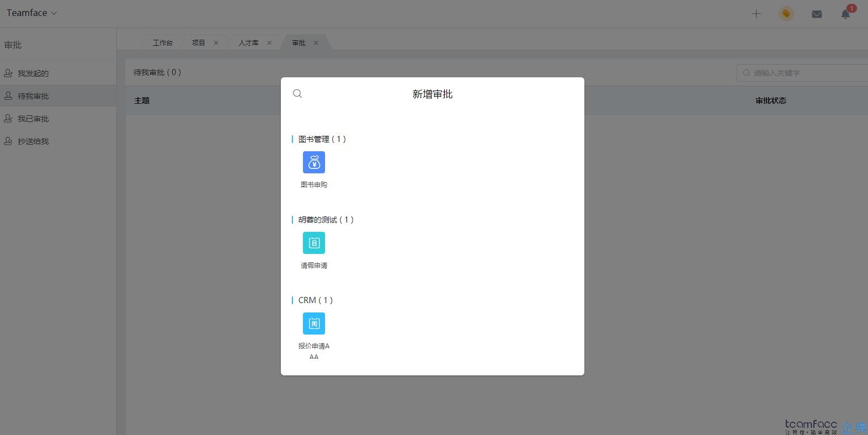Open the mail envelope icon
Image resolution: width=868 pixels, height=435 pixels.
click(817, 14)
